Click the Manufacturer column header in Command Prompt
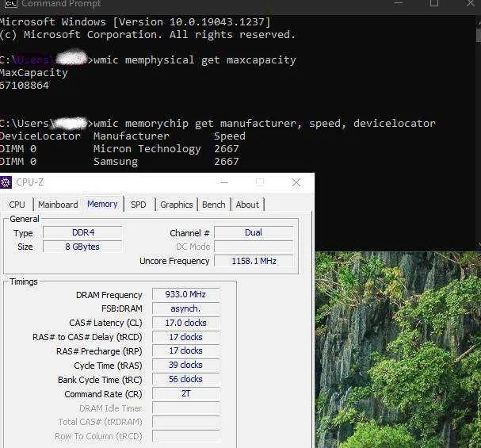Viewport: 481px width, 448px height. (132, 136)
